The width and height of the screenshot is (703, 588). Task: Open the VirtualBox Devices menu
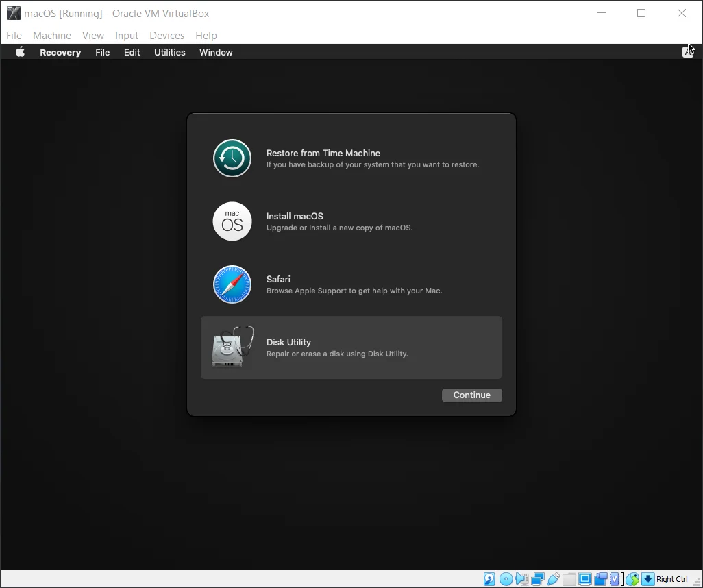[166, 36]
